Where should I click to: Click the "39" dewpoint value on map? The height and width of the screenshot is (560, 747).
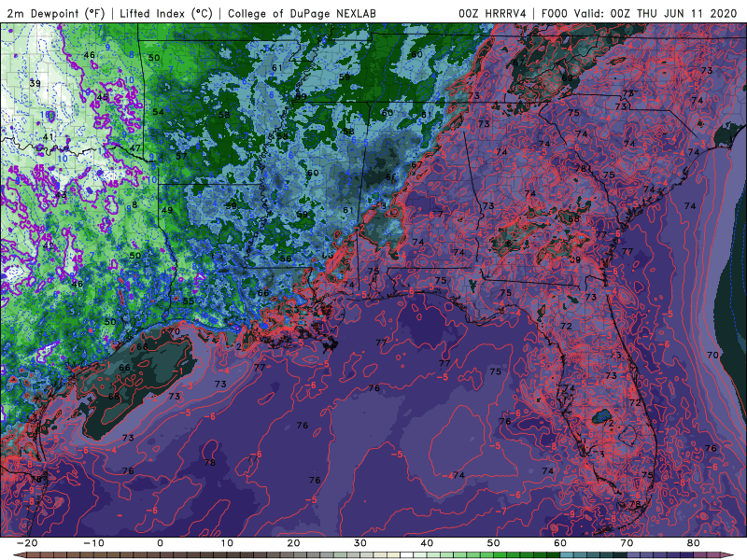(x=35, y=83)
